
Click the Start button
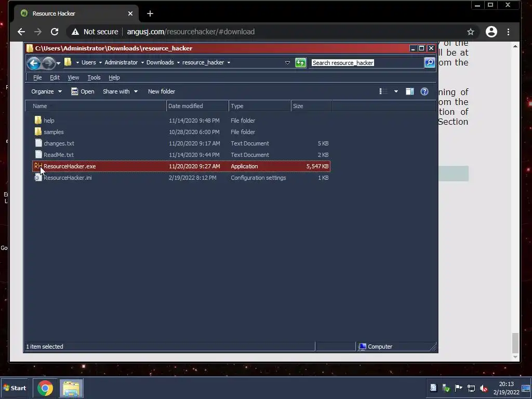(x=14, y=388)
